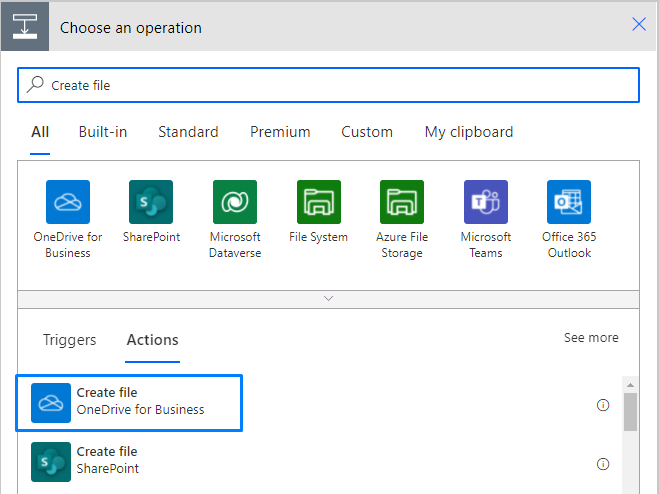Click the operation header icon

pos(25,26)
